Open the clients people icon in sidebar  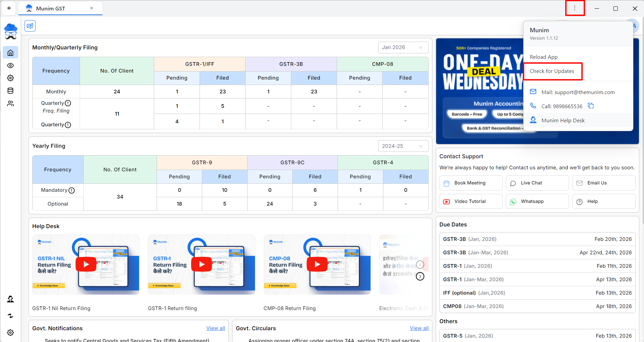coord(10,103)
